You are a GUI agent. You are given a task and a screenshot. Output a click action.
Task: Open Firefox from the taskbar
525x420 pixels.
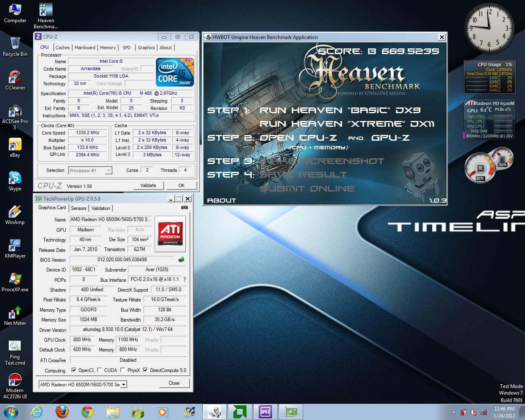pyautogui.click(x=62, y=411)
